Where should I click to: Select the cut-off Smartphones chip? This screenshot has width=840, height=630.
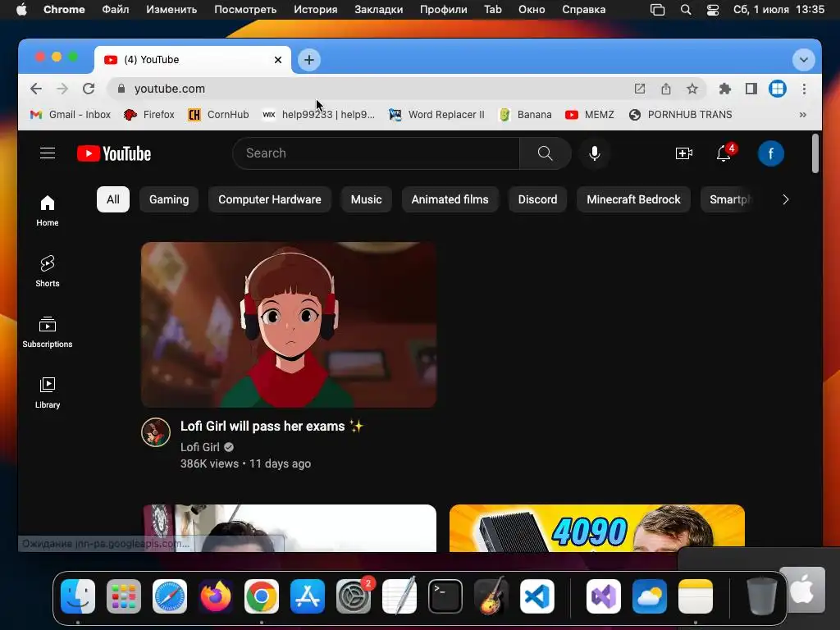click(x=728, y=199)
